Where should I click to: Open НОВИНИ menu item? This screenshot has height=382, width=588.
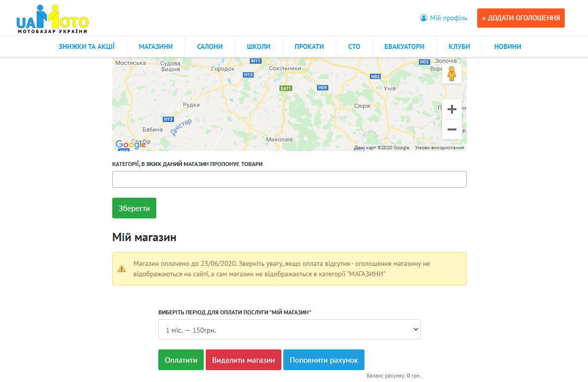507,46
